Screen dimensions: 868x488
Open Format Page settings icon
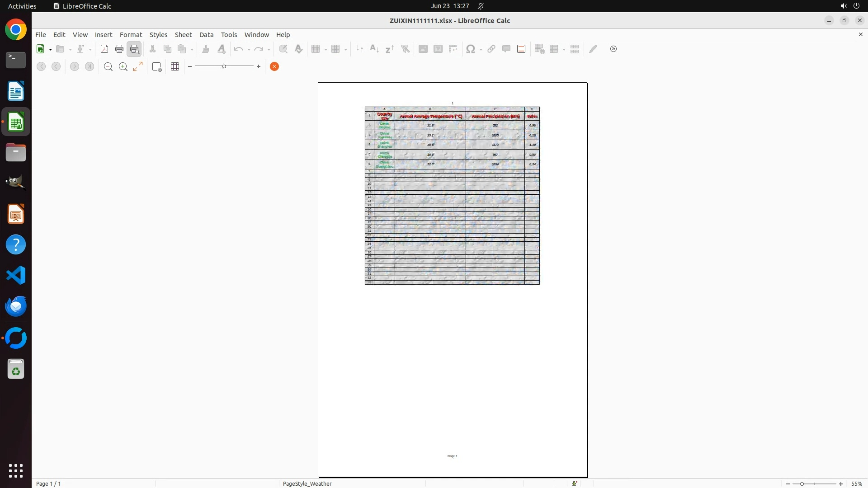pos(157,66)
